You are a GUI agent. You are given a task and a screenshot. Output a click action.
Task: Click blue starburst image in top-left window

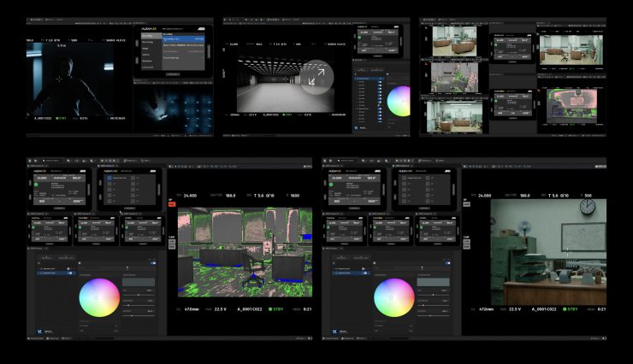[173, 109]
